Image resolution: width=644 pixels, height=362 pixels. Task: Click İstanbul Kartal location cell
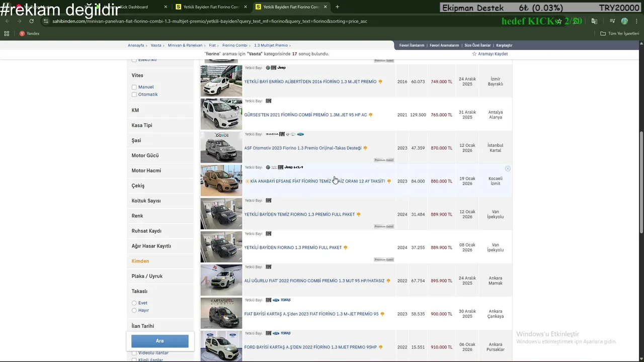click(x=496, y=148)
